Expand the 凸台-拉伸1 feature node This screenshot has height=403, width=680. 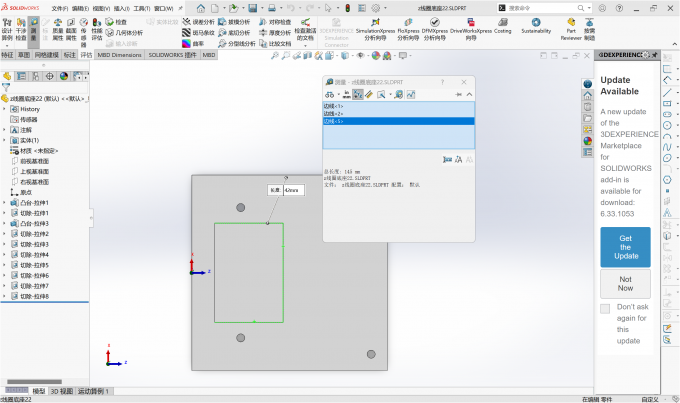click(x=5, y=203)
